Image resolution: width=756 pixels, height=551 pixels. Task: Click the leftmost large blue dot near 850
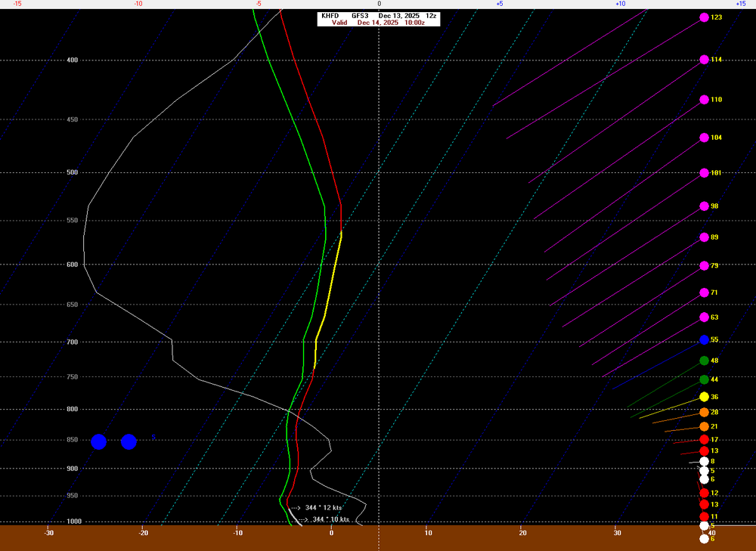98,442
